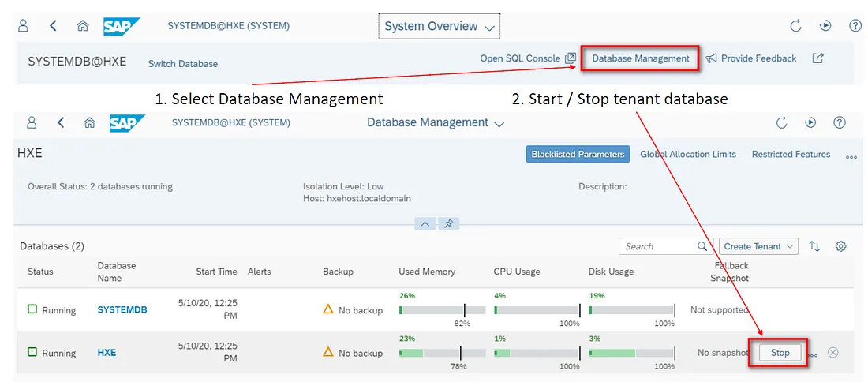Pin the header using pushpin icon

coord(448,223)
